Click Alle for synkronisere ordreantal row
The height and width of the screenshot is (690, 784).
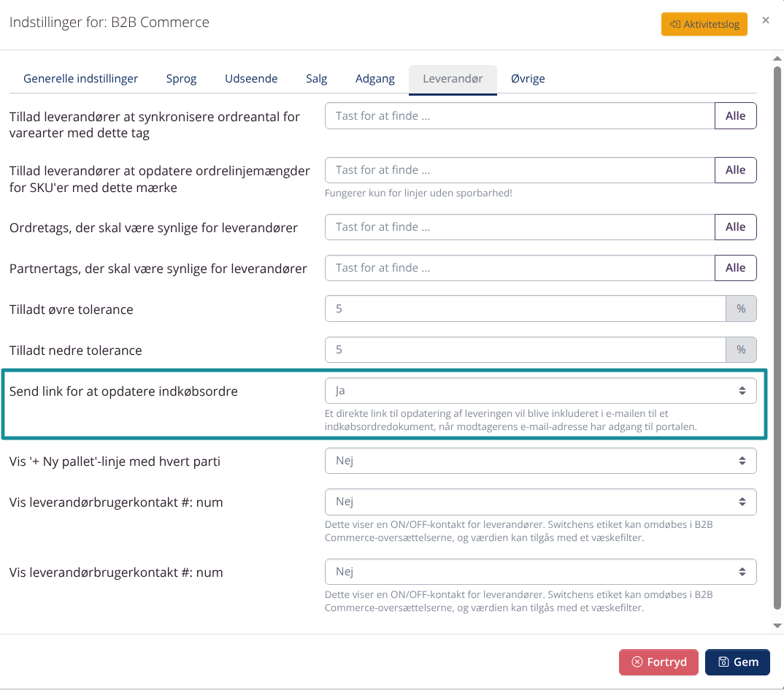point(736,116)
